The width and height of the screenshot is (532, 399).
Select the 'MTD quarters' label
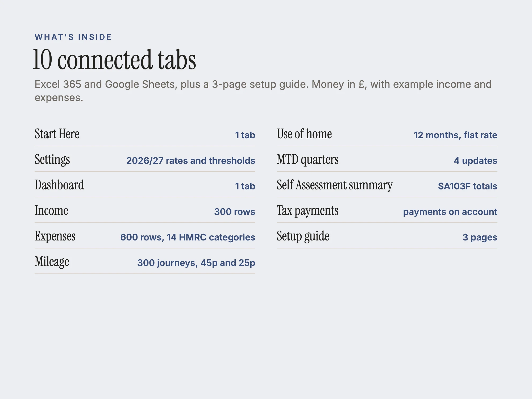(307, 160)
